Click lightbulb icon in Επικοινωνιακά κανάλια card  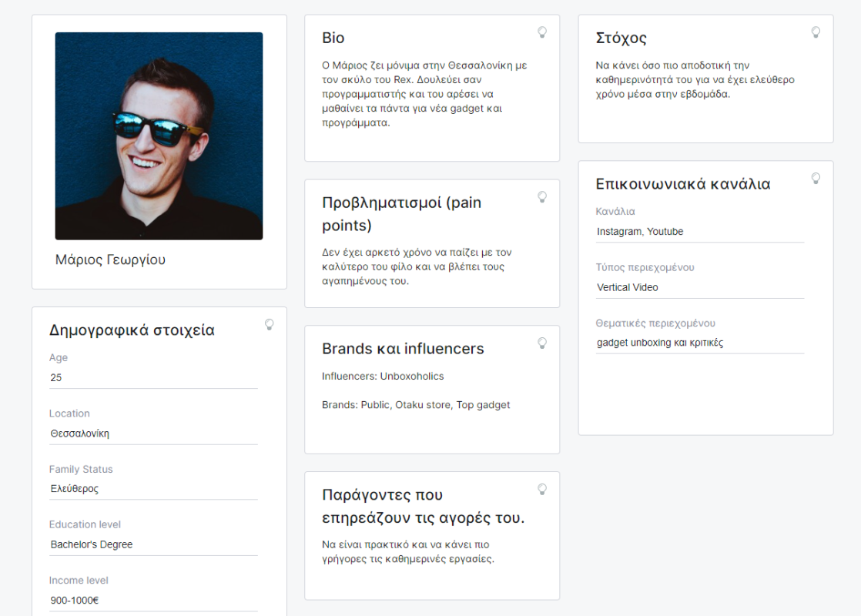click(x=816, y=179)
